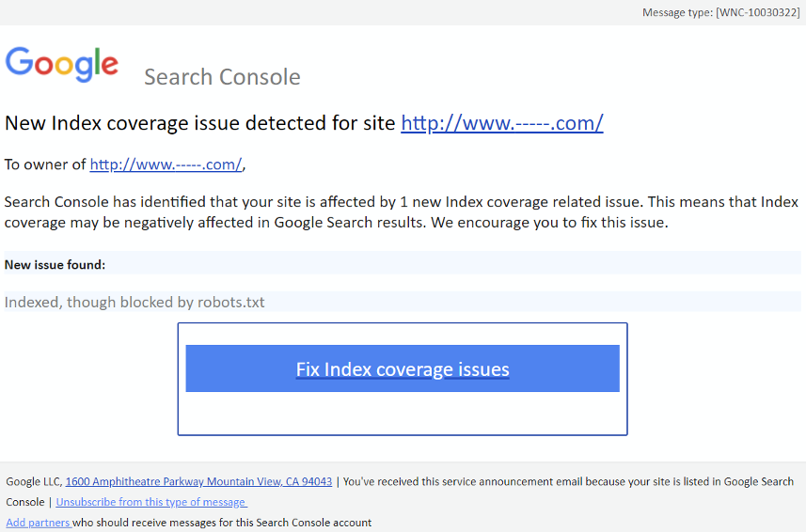The image size is (806, 532).
Task: Click the 'Search Console has identified' paragraph
Action: click(401, 212)
